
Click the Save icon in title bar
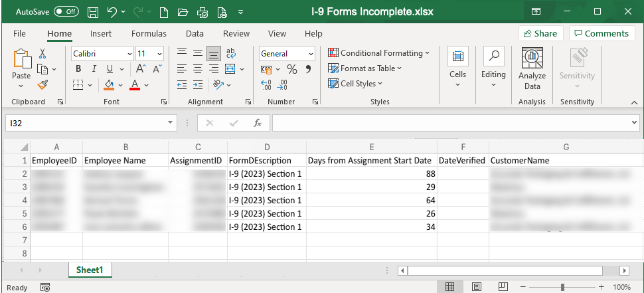pyautogui.click(x=93, y=12)
